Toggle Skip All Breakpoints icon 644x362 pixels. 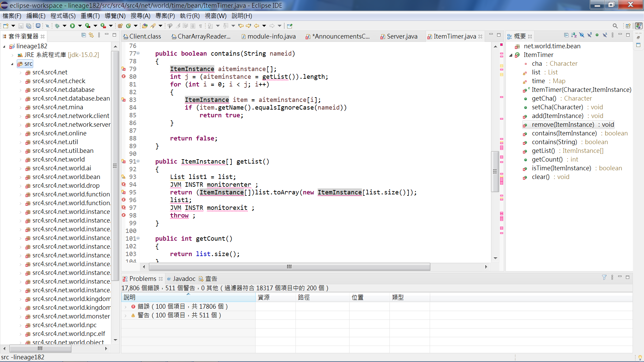47,26
